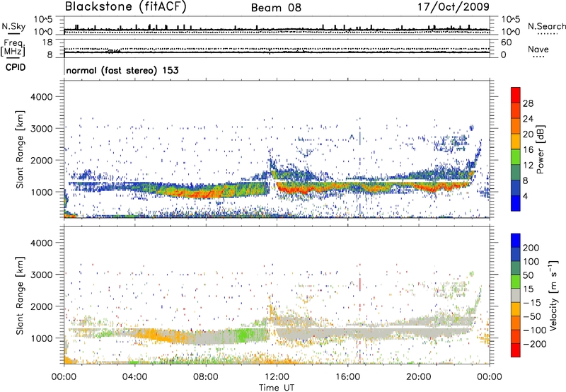Click the 'N.Sky' legend label
Viewport: 566px width, 392px height.
point(13,26)
